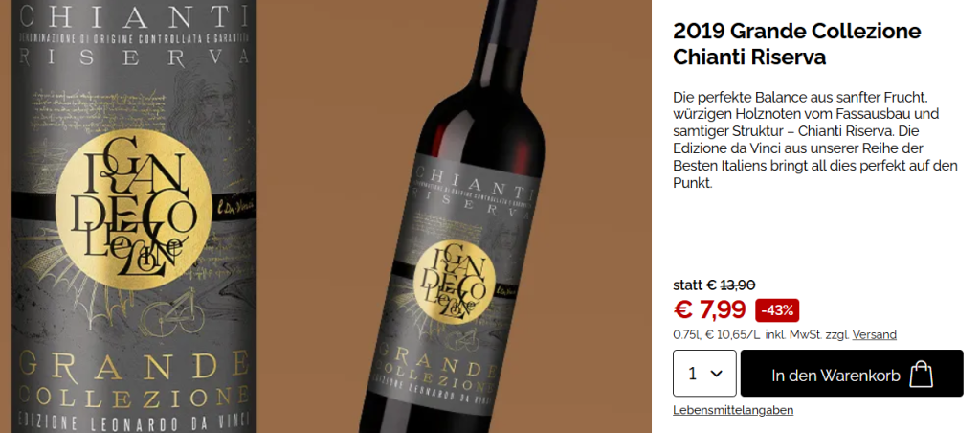Click the gold seal on the tilted bottle
This screenshot has height=433, width=980.
point(455,281)
